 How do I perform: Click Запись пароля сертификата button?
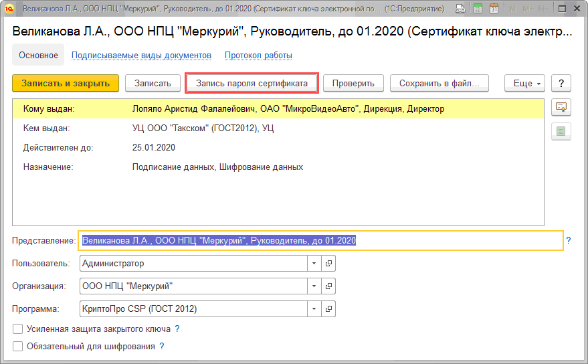pos(252,84)
